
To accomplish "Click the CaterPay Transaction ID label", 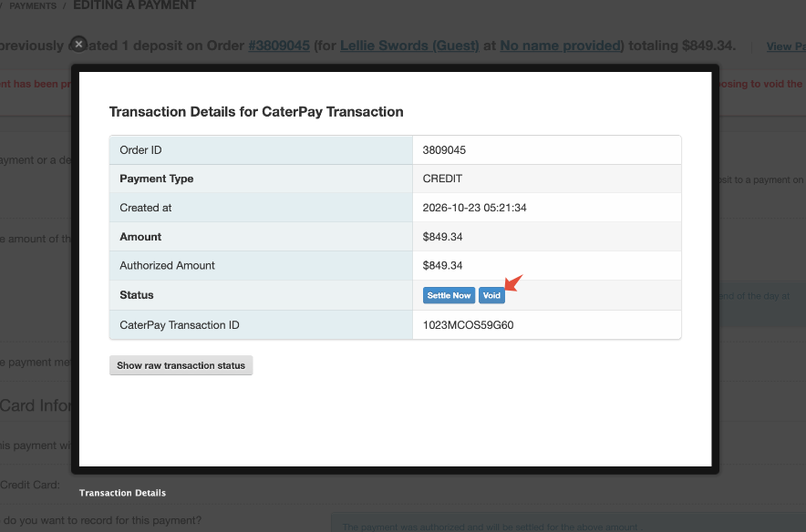I will click(x=180, y=325).
